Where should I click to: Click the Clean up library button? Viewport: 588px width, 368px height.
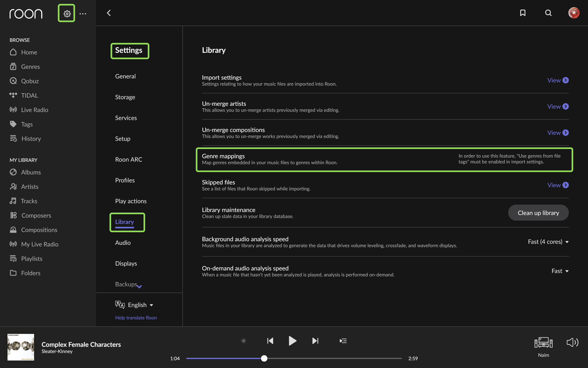[538, 213]
